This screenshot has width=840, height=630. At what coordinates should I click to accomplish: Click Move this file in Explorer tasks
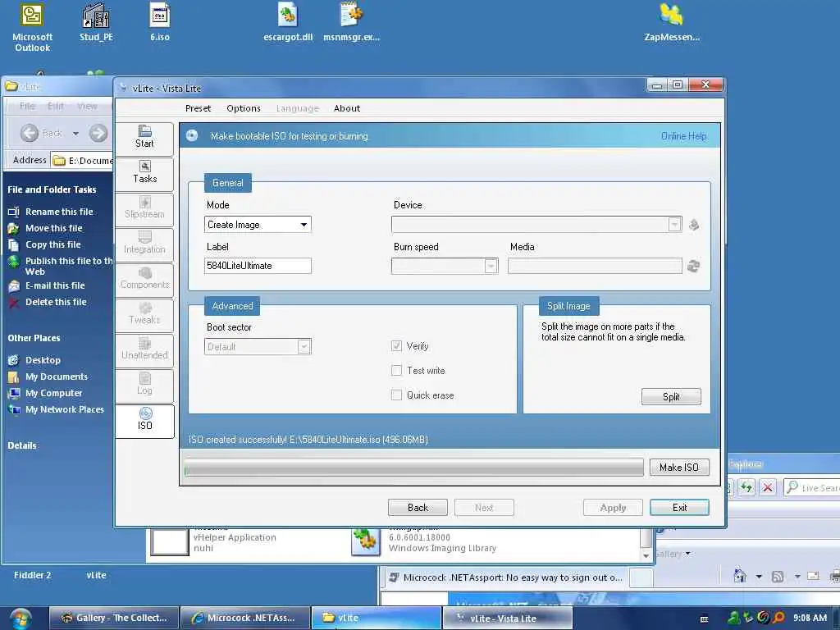(53, 228)
